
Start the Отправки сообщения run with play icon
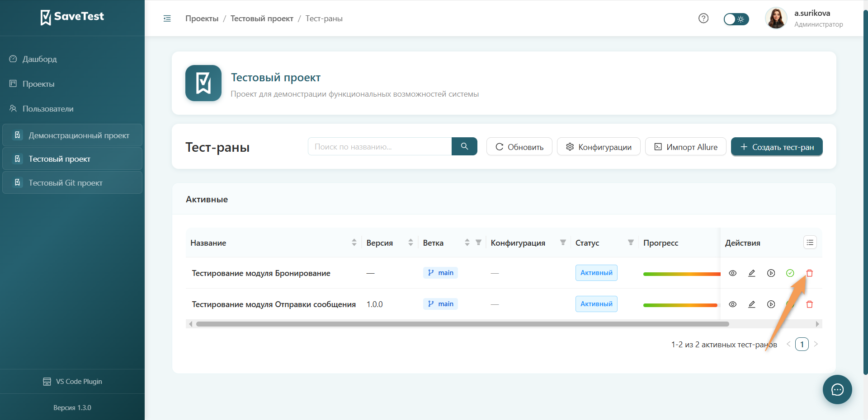(771, 304)
